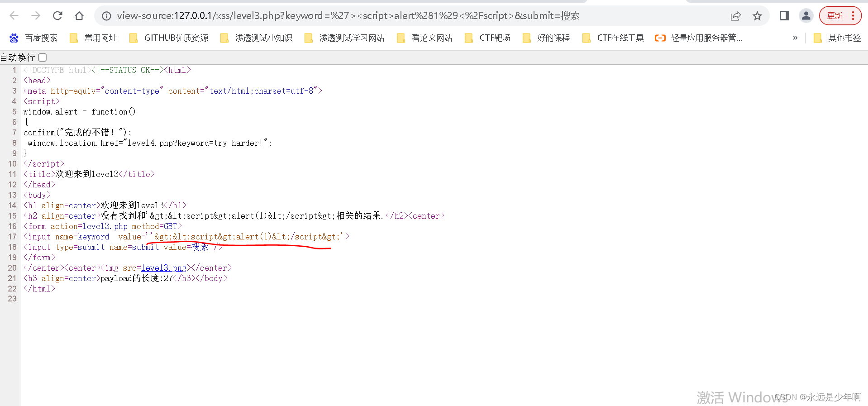868x406 pixels.
Task: Click line number 17 in the gutter
Action: pyautogui.click(x=12, y=237)
